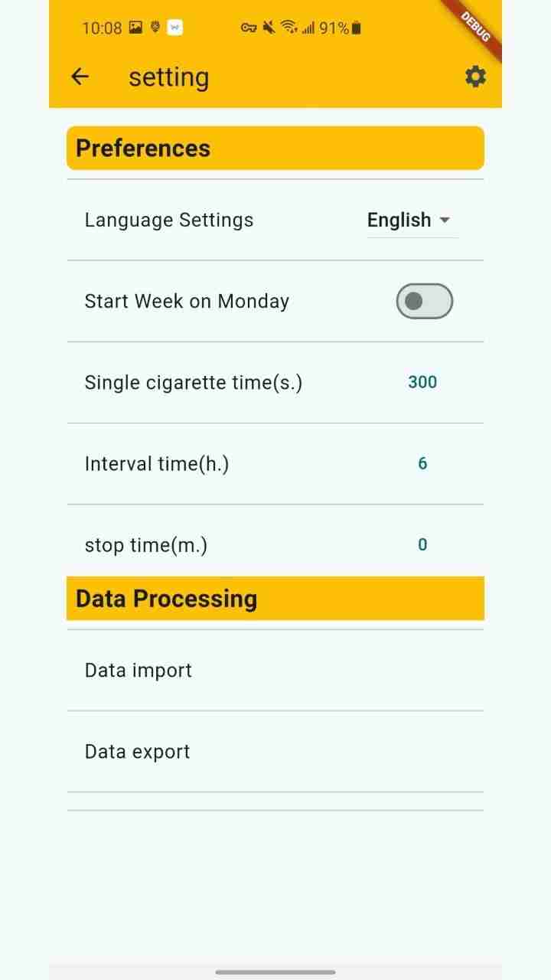Tap the back arrow icon
This screenshot has width=551, height=980.
(x=80, y=77)
